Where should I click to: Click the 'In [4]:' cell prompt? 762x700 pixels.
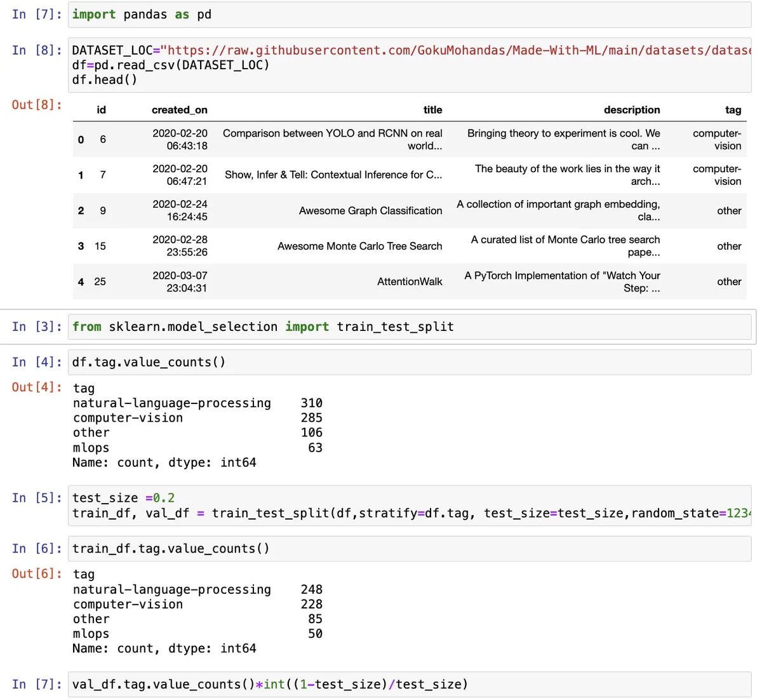pos(37,362)
